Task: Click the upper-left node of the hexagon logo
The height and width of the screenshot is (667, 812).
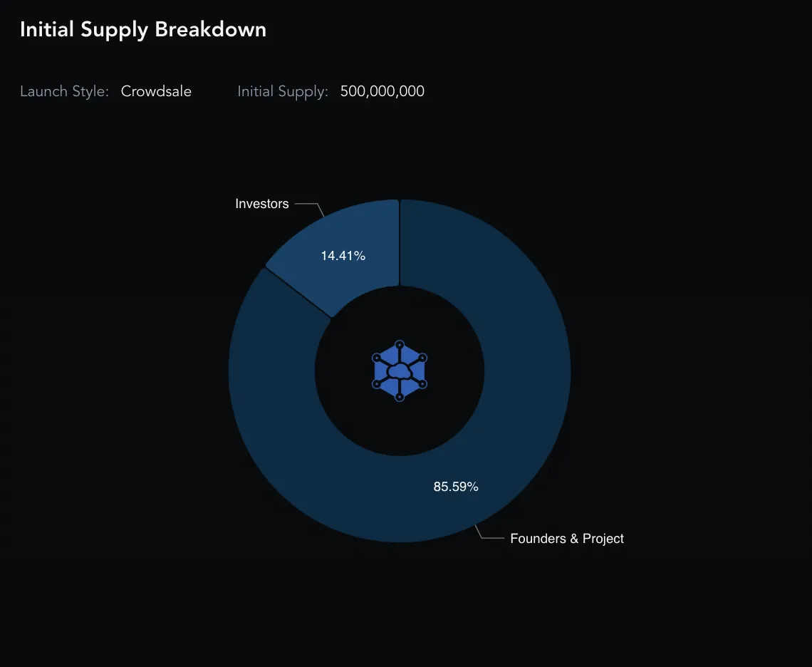Action: pyautogui.click(x=377, y=358)
